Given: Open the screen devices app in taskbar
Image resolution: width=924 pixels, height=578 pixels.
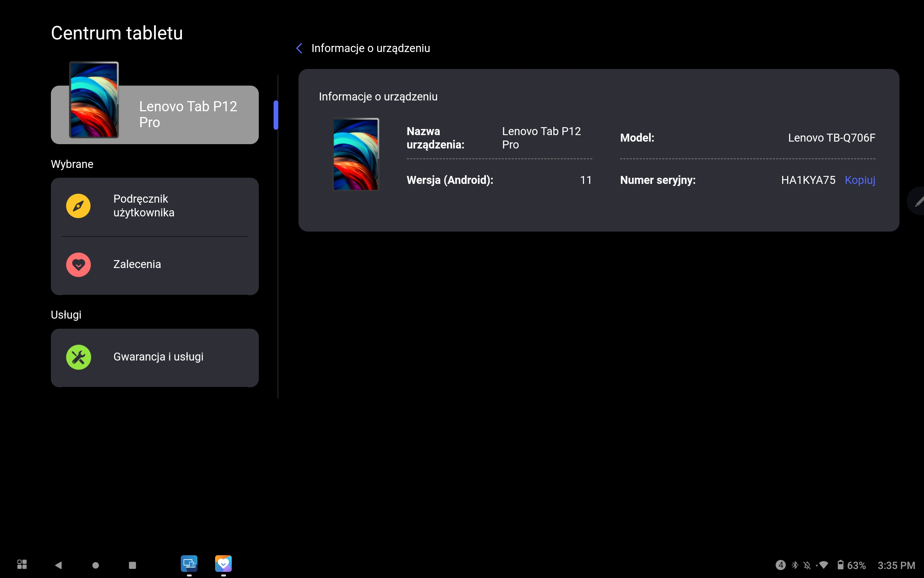Looking at the screenshot, I should tap(189, 564).
